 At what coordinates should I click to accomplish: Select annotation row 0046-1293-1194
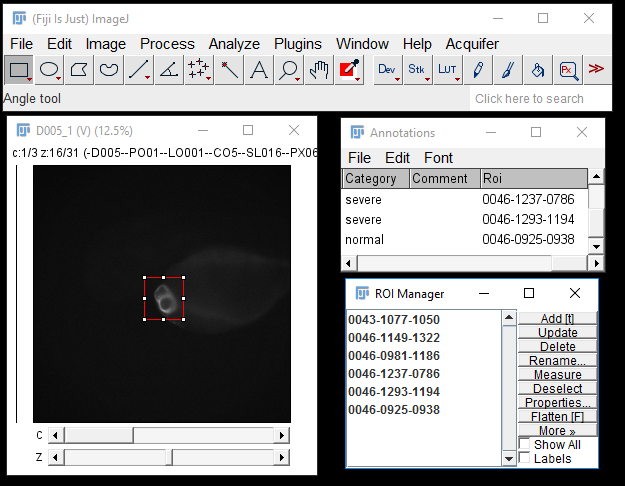click(x=465, y=219)
